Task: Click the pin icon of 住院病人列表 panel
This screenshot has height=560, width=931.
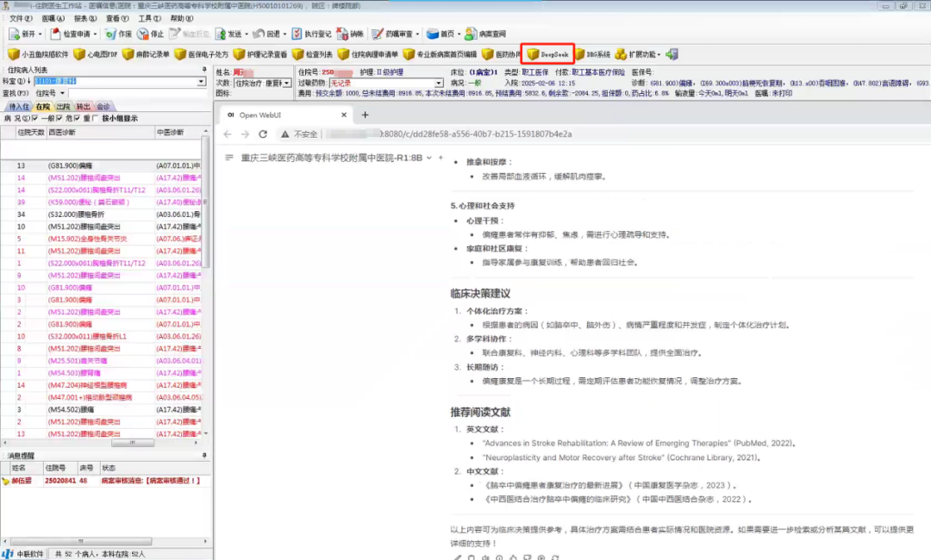Action: [x=204, y=70]
